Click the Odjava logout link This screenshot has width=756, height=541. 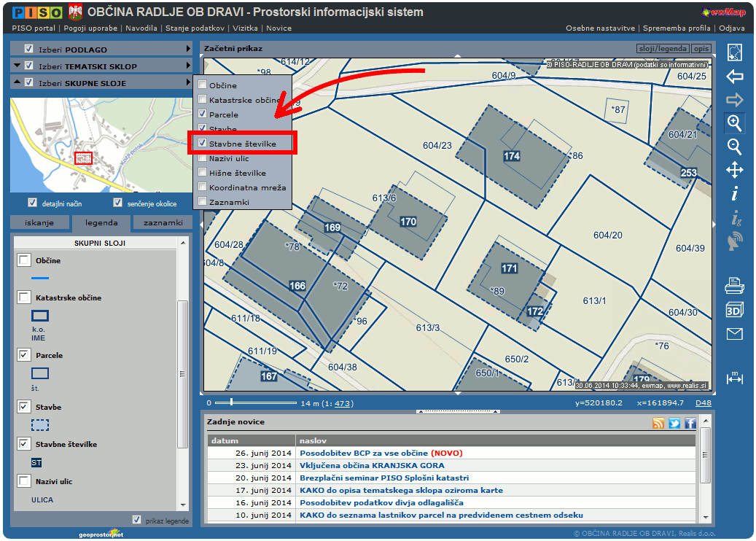(x=731, y=28)
